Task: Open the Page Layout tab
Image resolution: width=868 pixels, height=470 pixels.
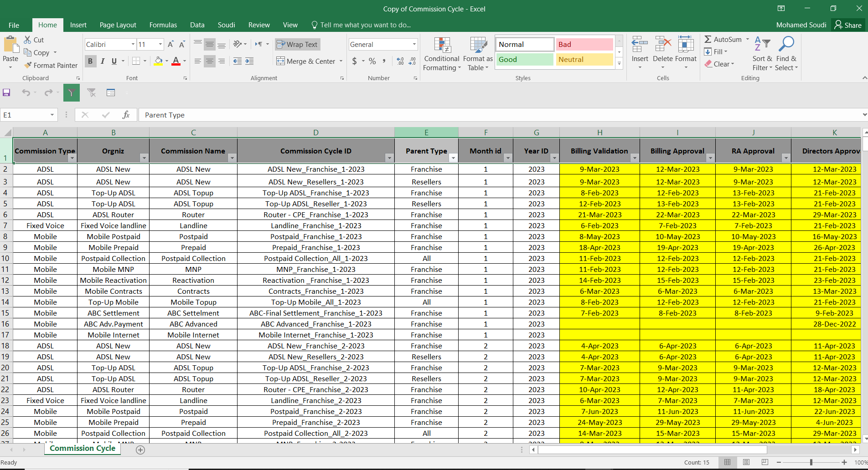Action: pyautogui.click(x=118, y=25)
